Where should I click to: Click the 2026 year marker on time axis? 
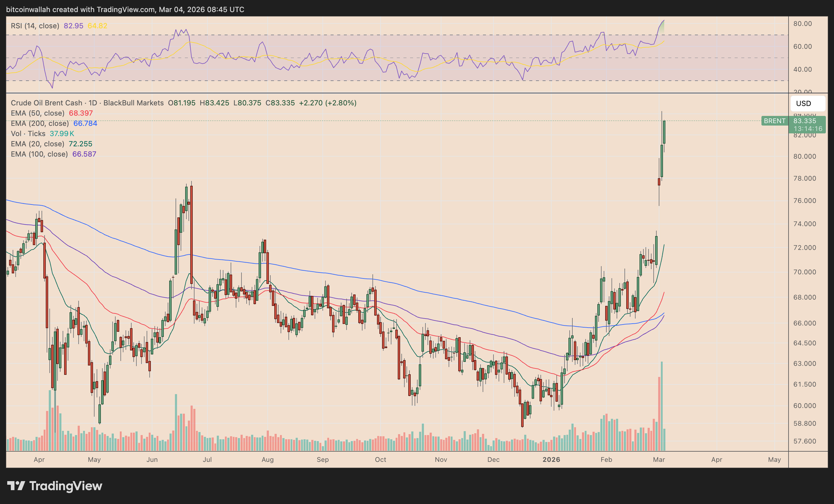point(551,460)
